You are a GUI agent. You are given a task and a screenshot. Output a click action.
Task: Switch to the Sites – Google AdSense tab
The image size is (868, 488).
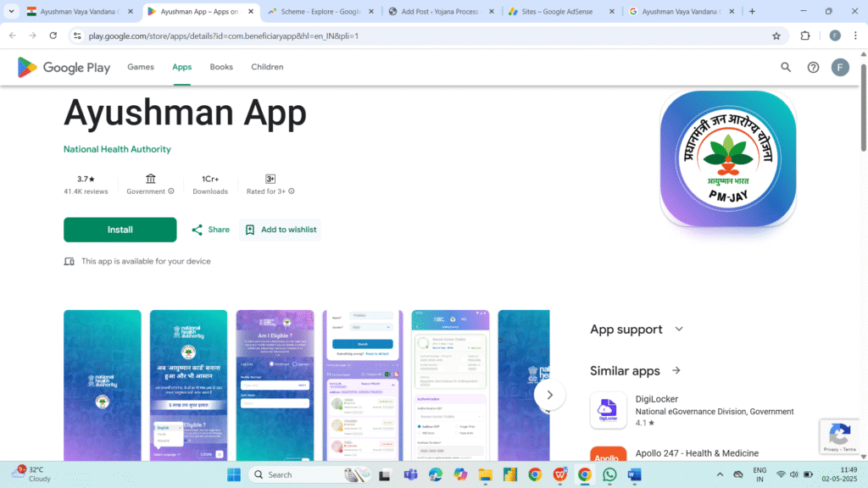[x=561, y=11]
